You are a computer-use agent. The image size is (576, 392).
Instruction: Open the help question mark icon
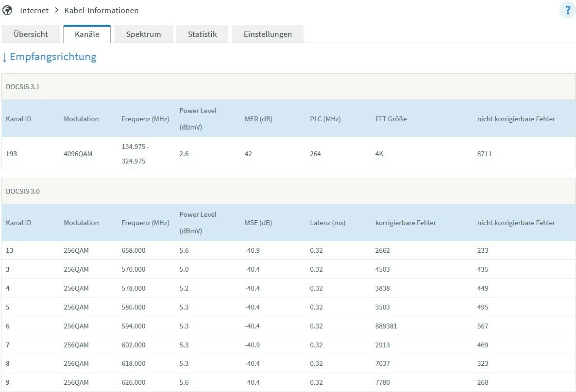pyautogui.click(x=567, y=10)
